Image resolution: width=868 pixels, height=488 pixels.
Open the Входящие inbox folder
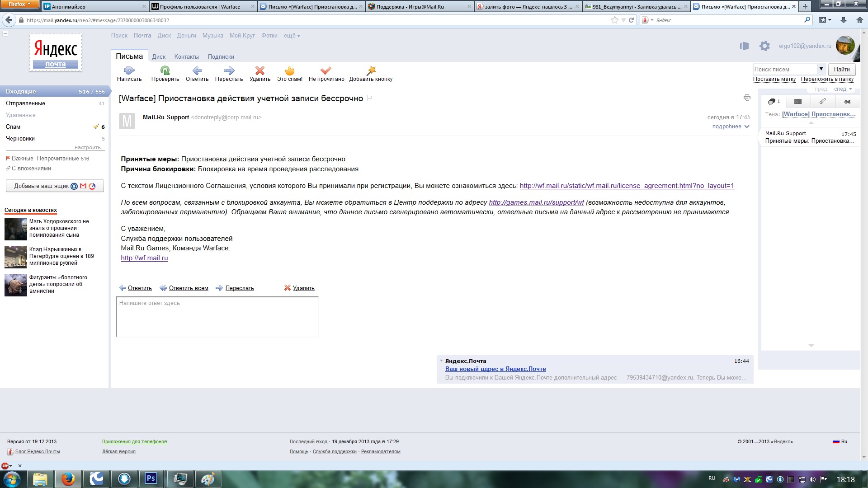54,91
